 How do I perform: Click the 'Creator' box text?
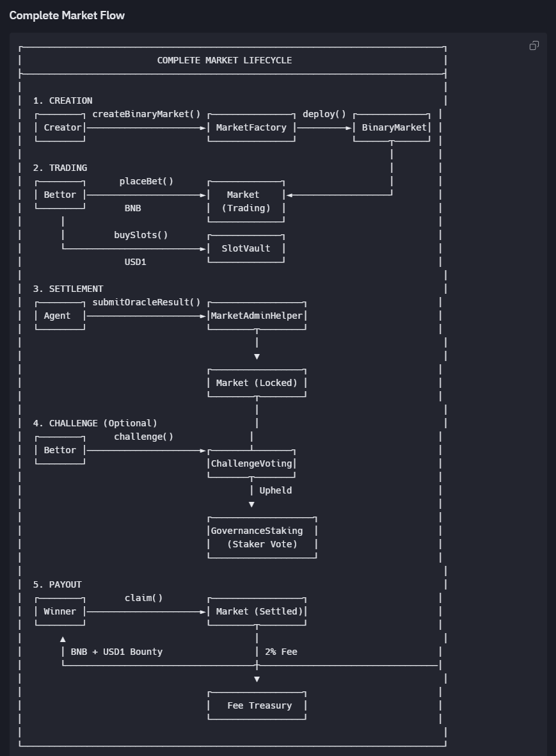[x=63, y=128]
